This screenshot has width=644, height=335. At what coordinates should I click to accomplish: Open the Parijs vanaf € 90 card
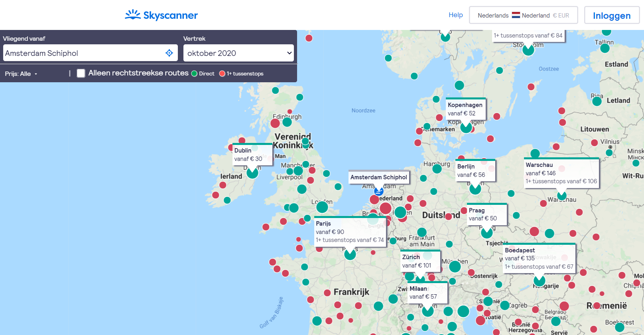coord(350,232)
